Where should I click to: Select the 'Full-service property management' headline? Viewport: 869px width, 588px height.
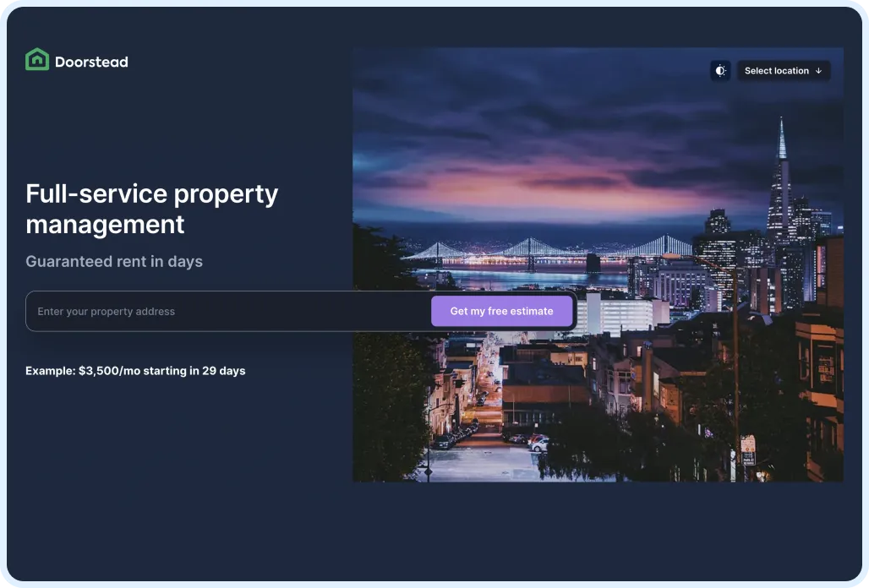coord(152,209)
